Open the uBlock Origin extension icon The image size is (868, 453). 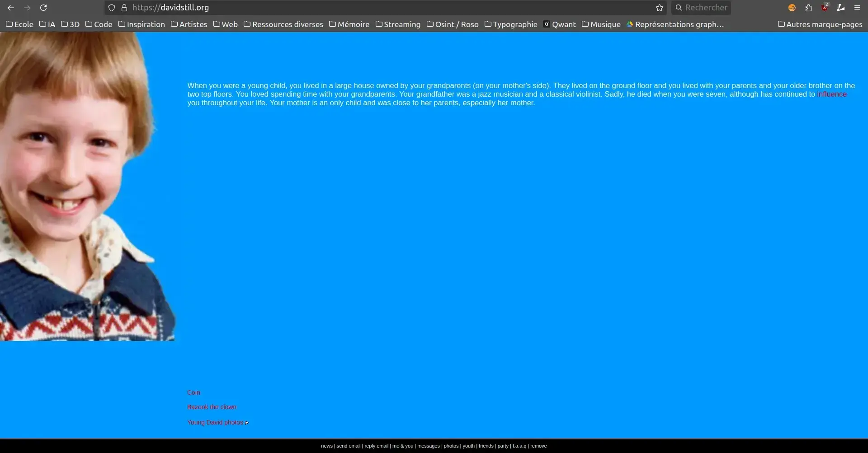click(825, 8)
